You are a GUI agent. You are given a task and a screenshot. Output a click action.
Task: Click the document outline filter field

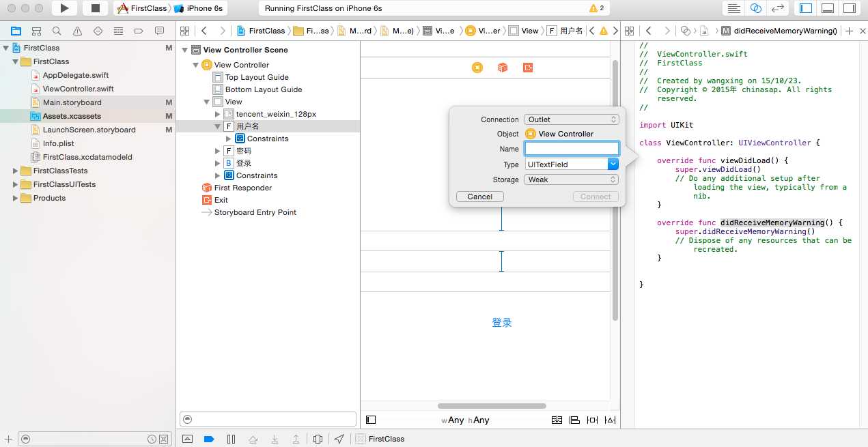(x=268, y=419)
